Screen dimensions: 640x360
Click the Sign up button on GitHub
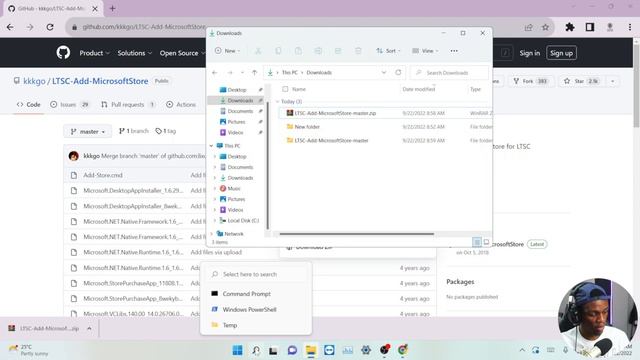coord(561,53)
